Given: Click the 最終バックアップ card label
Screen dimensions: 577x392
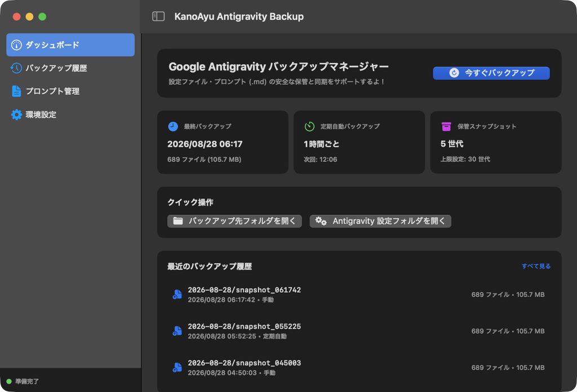Looking at the screenshot, I should [207, 127].
